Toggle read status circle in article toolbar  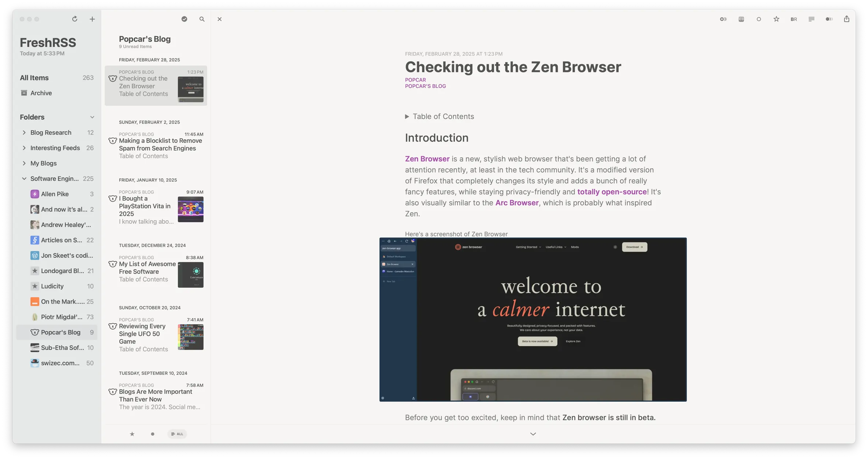(x=759, y=19)
